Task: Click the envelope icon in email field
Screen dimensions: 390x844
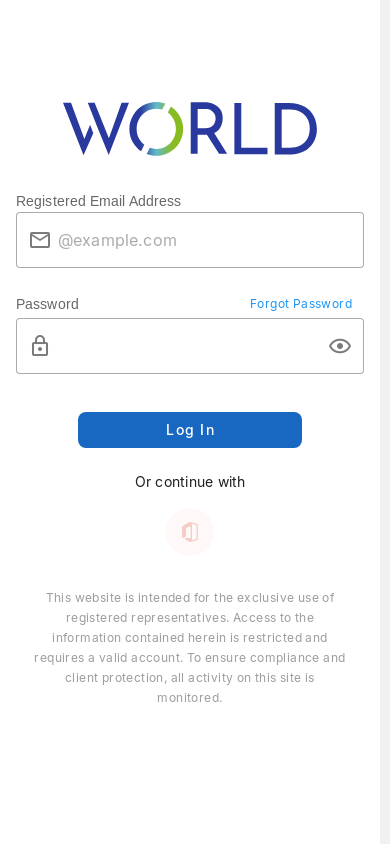Action: 40,240
